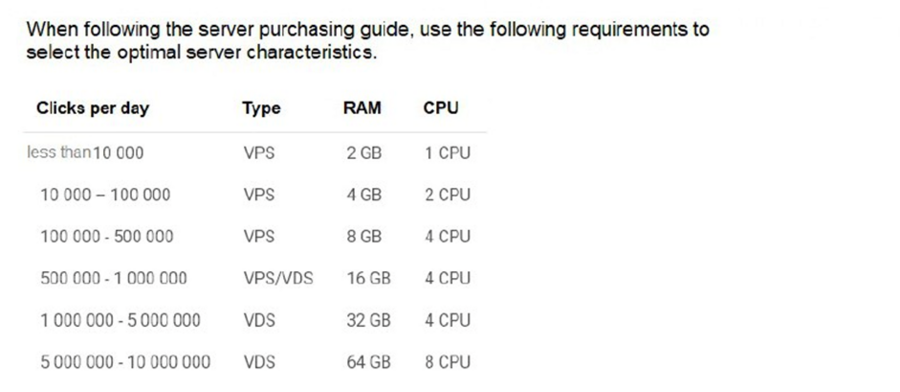Select the '1 000 000 - 5 000 000' clicks cell
The image size is (900, 392).
tap(121, 320)
